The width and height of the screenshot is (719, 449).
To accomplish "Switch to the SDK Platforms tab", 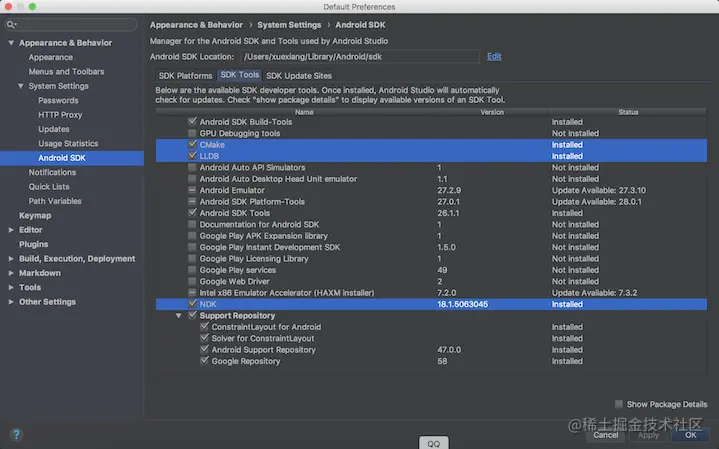I will (185, 76).
